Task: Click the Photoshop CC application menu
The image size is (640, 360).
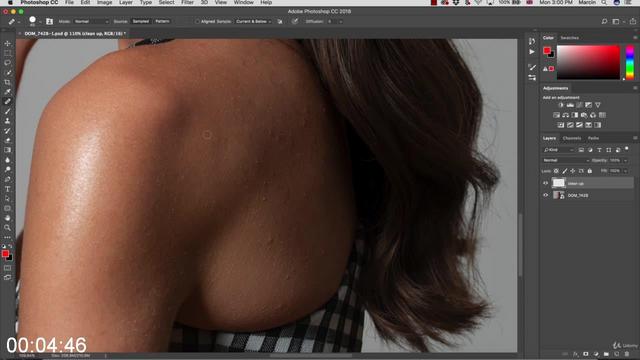Action: pos(39,2)
